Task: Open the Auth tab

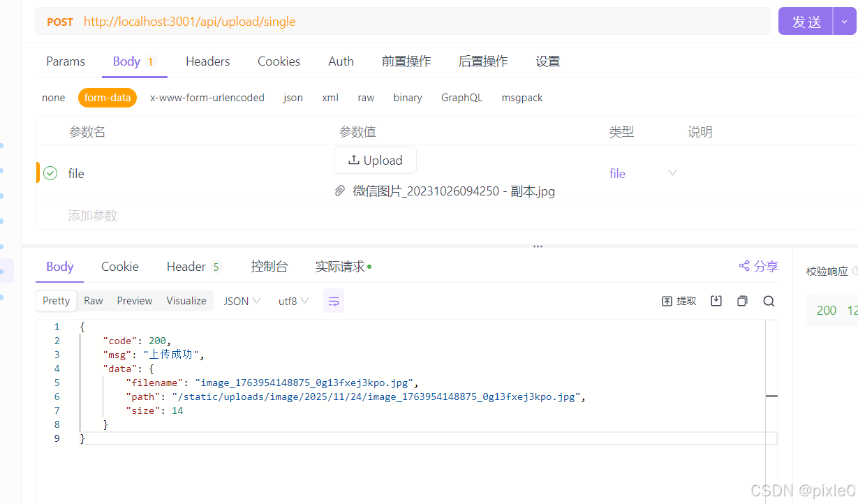Action: [341, 61]
